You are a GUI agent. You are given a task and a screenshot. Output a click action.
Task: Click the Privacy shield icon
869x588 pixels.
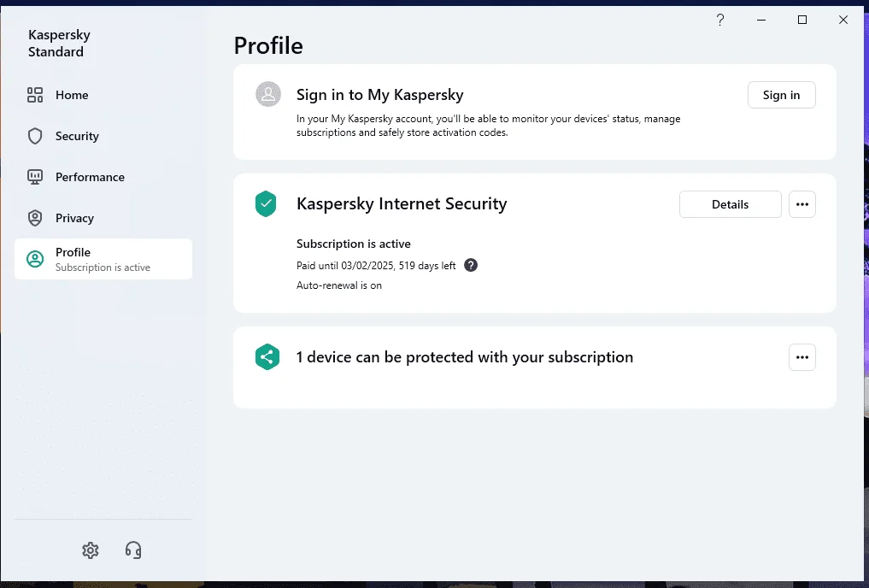[35, 218]
